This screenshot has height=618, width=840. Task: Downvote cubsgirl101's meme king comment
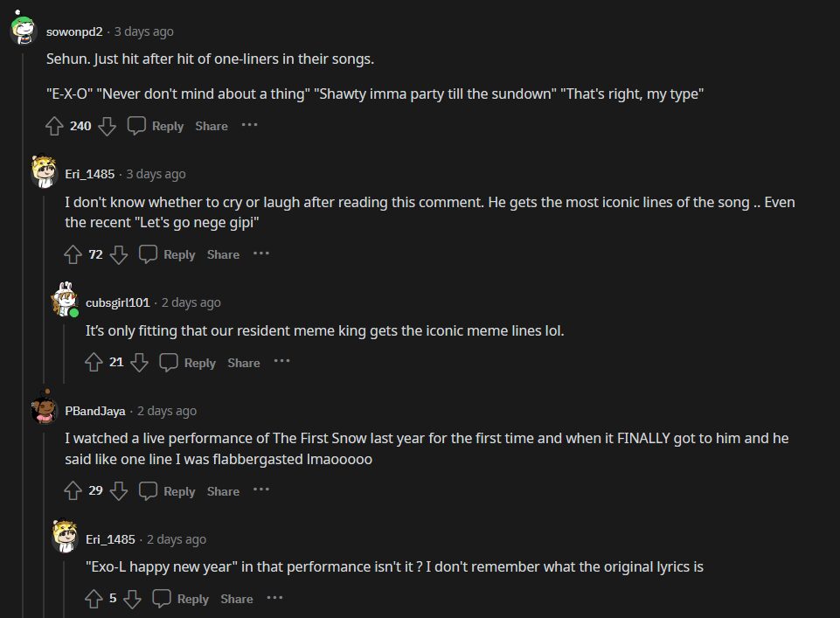(x=139, y=363)
